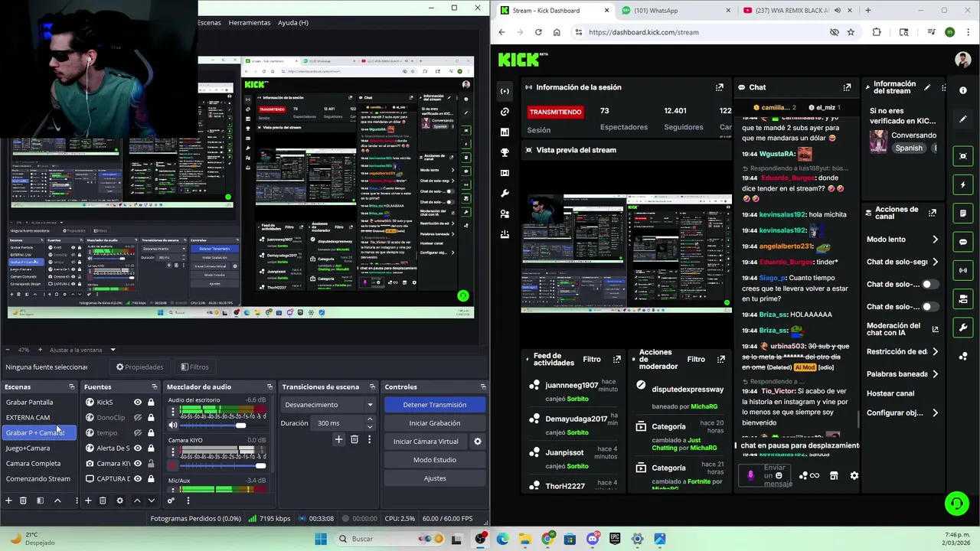Hide the Alerta De S source
Image resolution: width=980 pixels, height=551 pixels.
(138, 448)
